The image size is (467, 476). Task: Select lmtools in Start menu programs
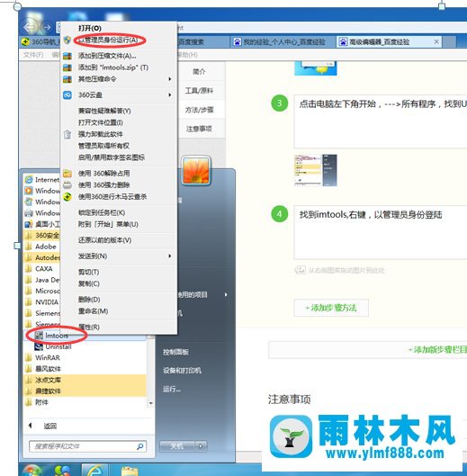pyautogui.click(x=57, y=336)
